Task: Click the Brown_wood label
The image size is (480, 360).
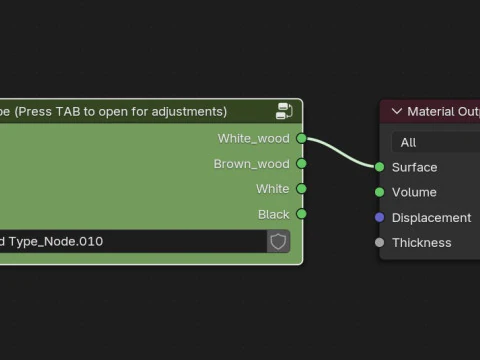Action: coord(252,164)
